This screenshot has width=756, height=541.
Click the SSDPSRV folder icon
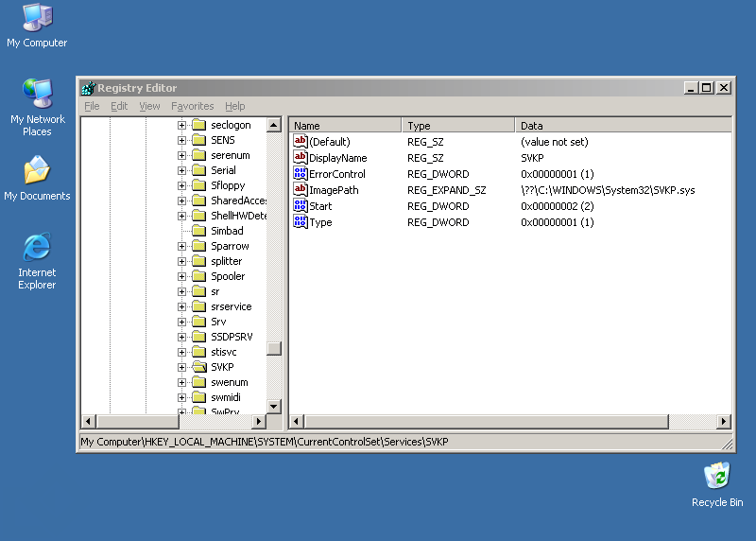click(x=199, y=337)
